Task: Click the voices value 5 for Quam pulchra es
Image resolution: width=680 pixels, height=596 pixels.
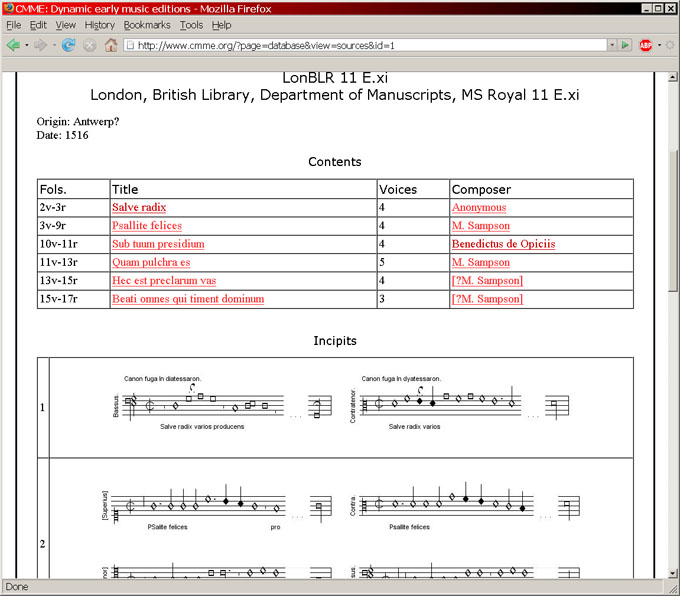Action: point(382,262)
